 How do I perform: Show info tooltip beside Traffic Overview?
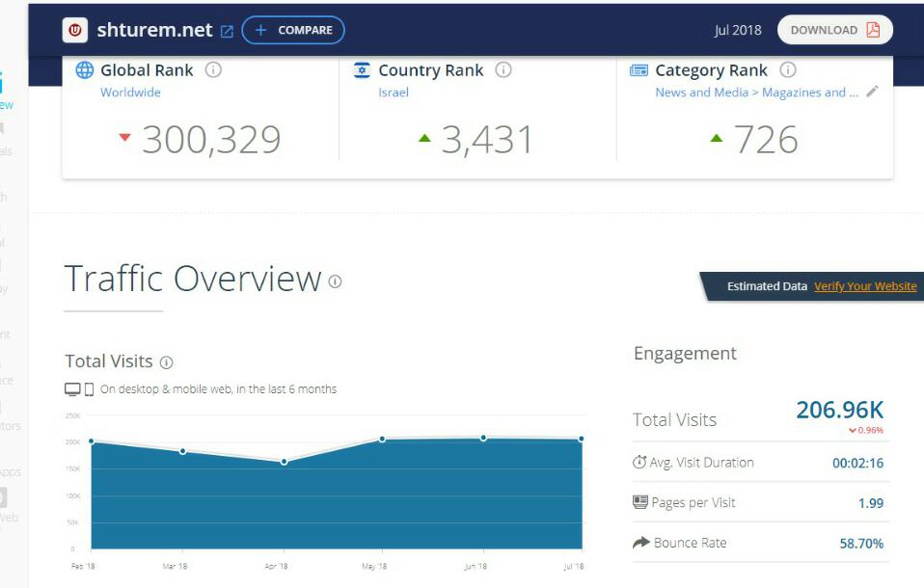(335, 281)
